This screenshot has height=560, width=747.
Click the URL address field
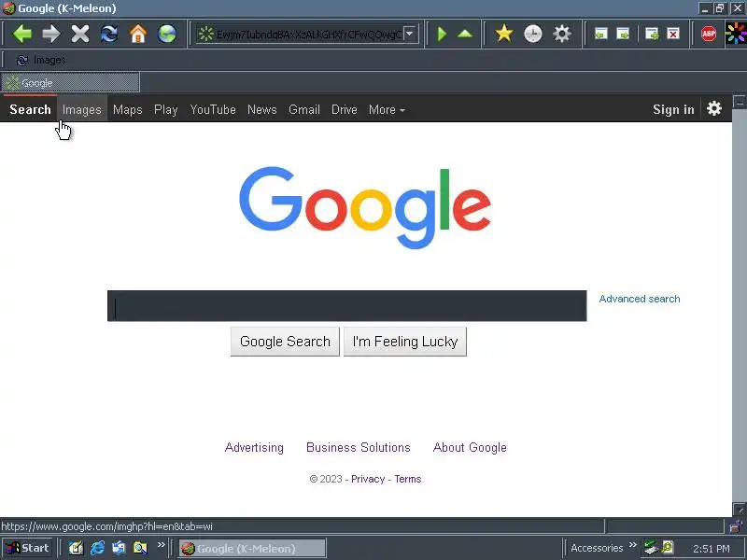[x=305, y=34]
